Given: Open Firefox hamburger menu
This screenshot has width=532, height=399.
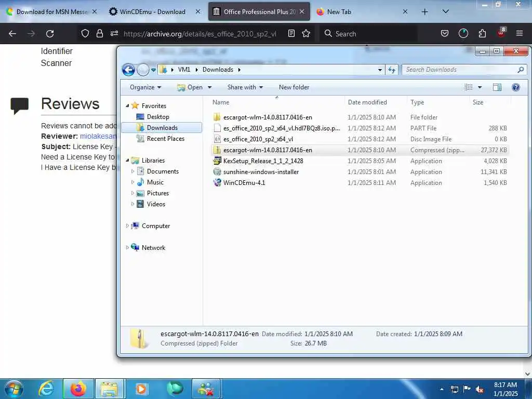Looking at the screenshot, I should 520,33.
